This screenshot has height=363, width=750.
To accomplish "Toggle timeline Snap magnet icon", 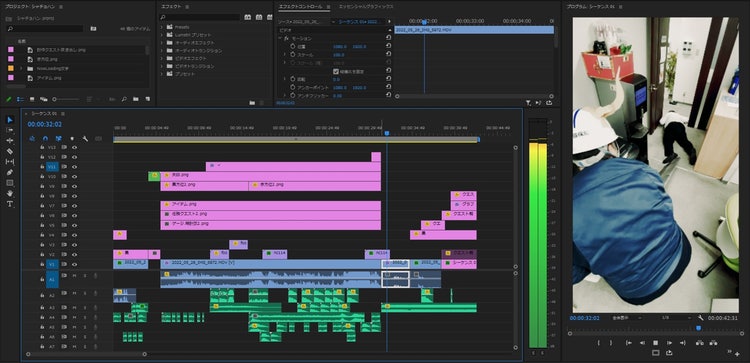I will click(x=45, y=139).
